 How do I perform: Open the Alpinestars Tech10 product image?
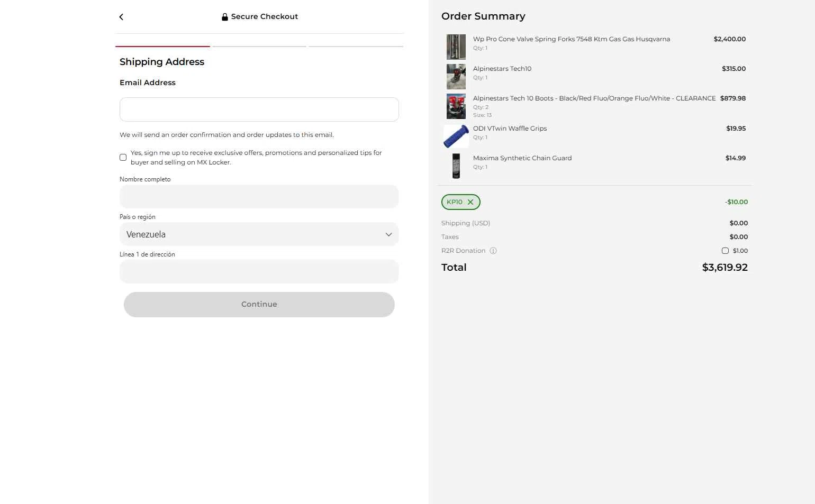(x=456, y=77)
